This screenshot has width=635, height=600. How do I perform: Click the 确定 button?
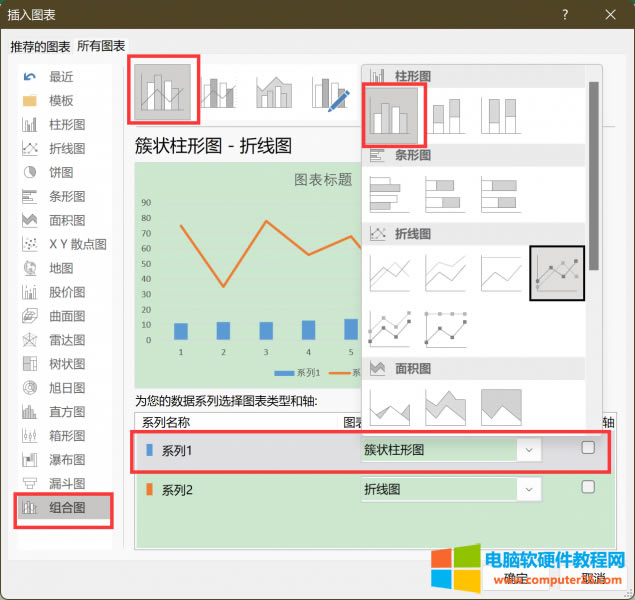click(x=517, y=578)
